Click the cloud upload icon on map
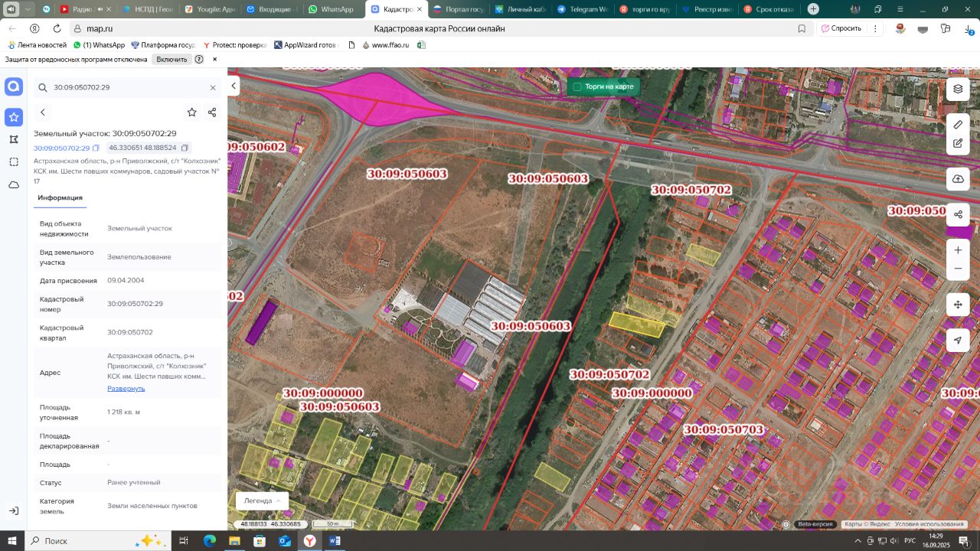Image resolution: width=980 pixels, height=551 pixels. [958, 179]
